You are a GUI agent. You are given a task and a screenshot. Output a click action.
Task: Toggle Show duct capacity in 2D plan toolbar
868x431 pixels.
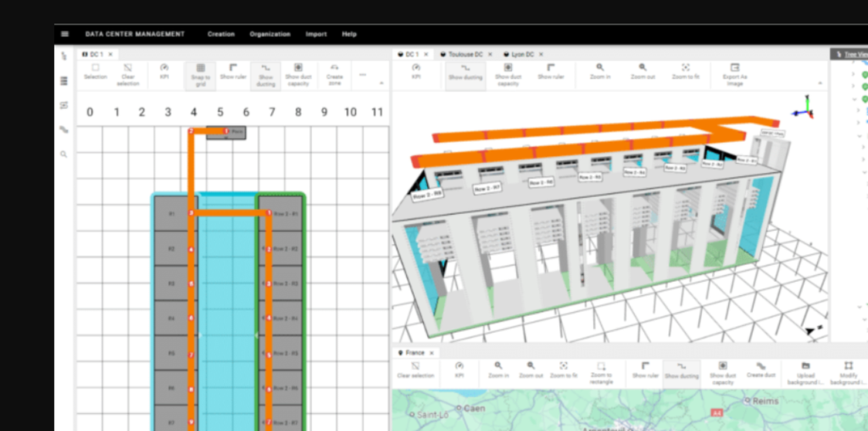298,75
